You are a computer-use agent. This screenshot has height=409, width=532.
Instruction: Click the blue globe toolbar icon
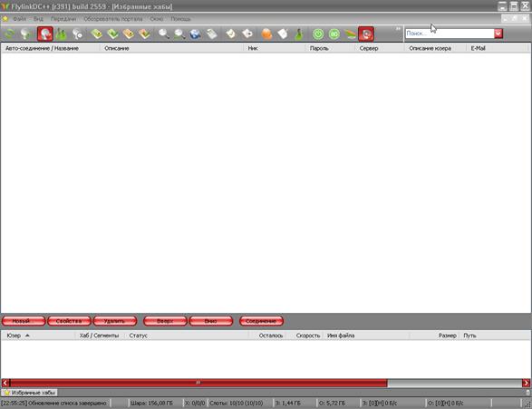click(x=195, y=34)
